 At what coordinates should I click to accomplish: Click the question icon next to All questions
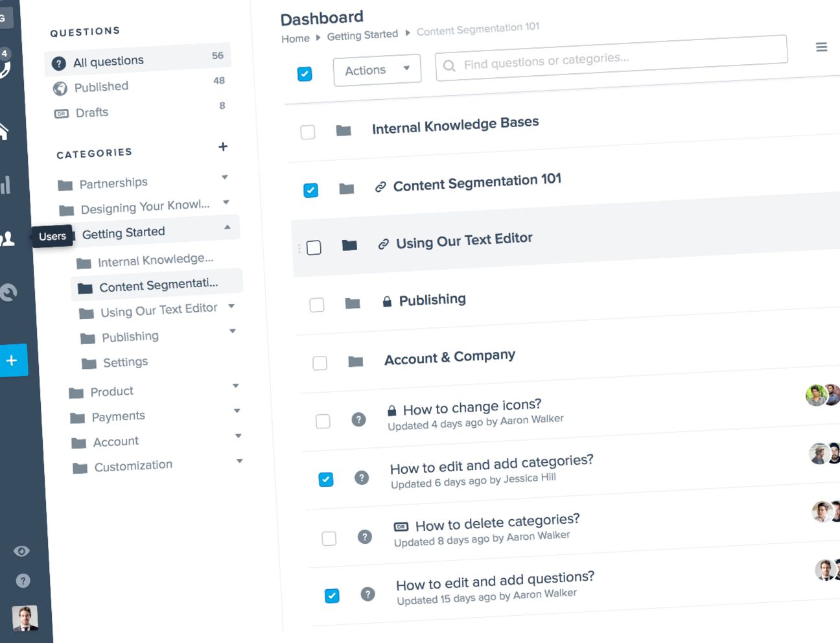point(59,64)
